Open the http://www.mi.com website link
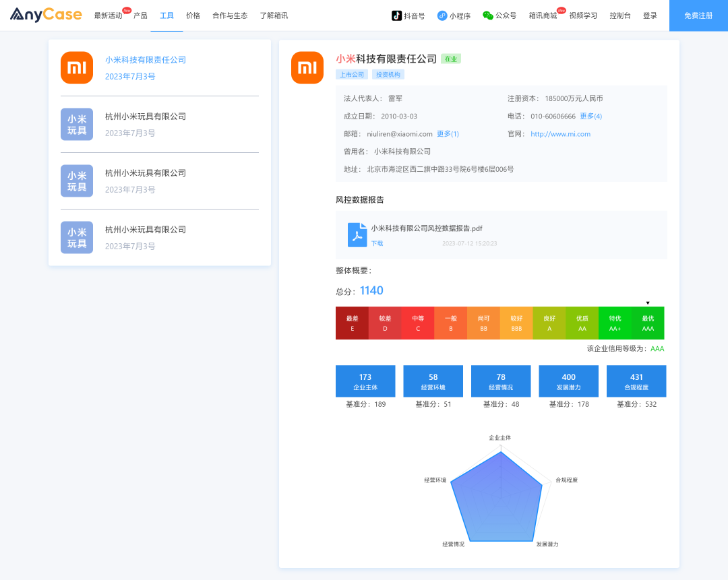728x580 pixels. point(560,134)
